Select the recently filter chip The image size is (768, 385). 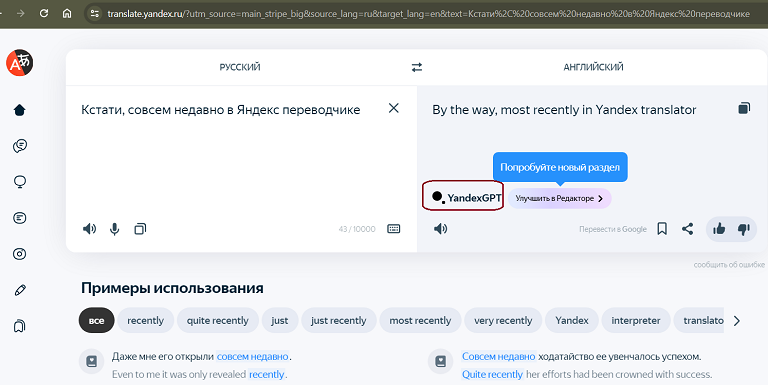pos(145,321)
